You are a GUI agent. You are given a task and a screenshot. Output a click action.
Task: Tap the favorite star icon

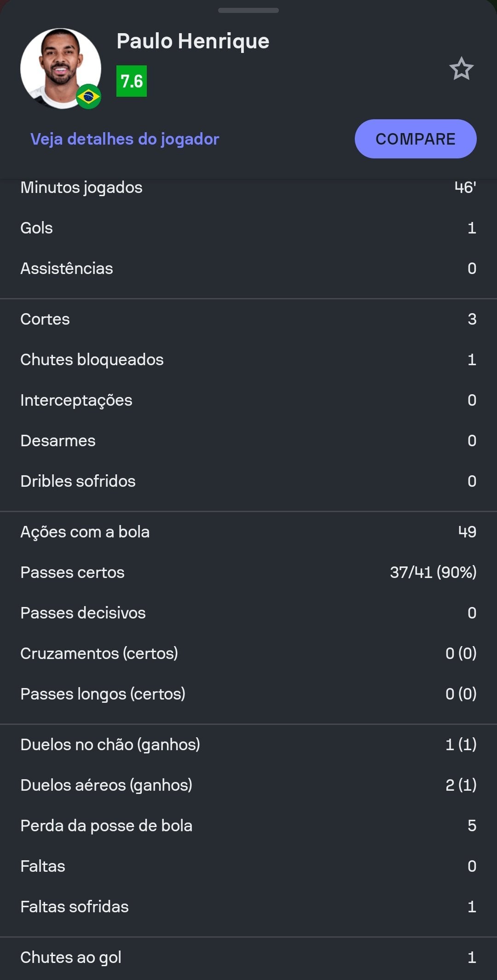(461, 69)
